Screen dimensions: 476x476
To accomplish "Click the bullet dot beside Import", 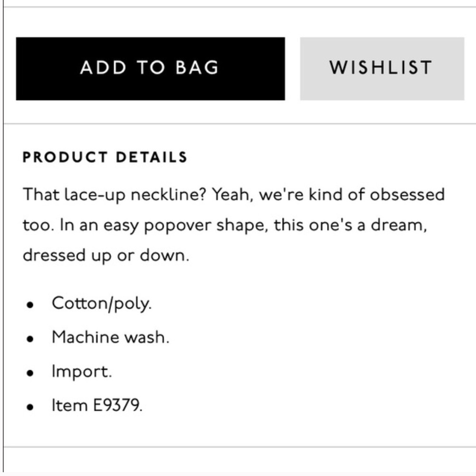I will coord(30,373).
